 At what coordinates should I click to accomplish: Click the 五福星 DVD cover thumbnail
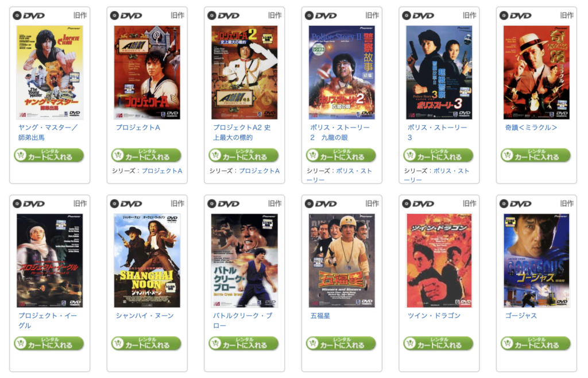342,261
